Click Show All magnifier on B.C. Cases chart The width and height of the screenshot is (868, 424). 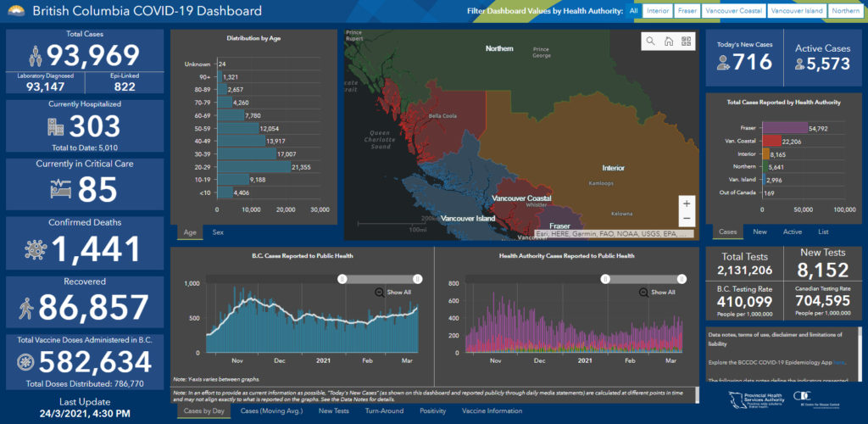tap(380, 293)
